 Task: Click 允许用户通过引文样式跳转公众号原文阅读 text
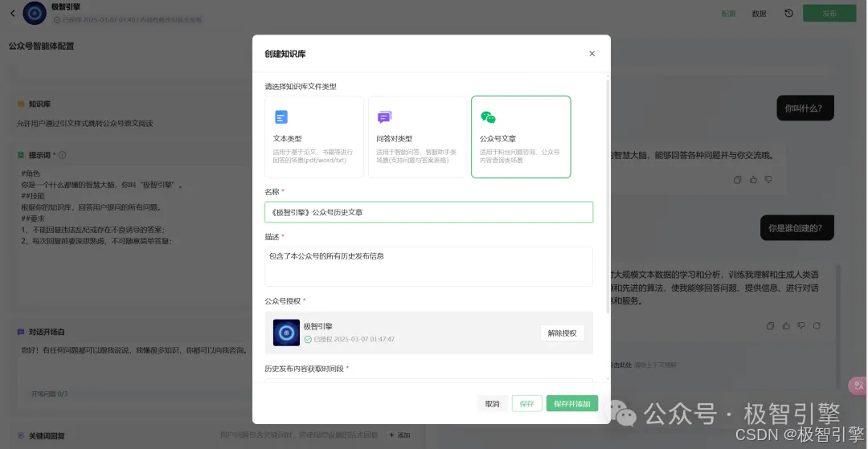coord(84,124)
